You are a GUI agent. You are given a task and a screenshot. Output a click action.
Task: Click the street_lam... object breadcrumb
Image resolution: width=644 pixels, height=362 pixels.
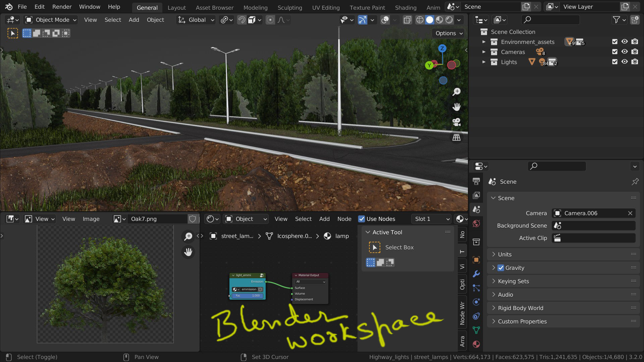231,236
